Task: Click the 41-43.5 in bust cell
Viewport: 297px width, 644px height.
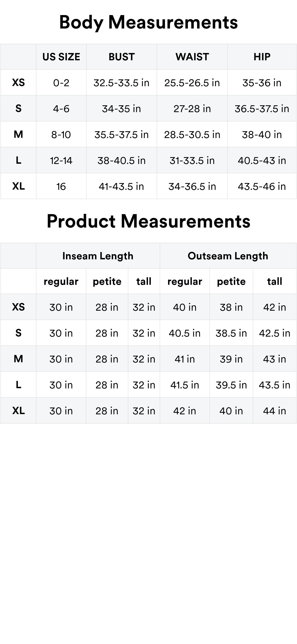Action: (122, 187)
